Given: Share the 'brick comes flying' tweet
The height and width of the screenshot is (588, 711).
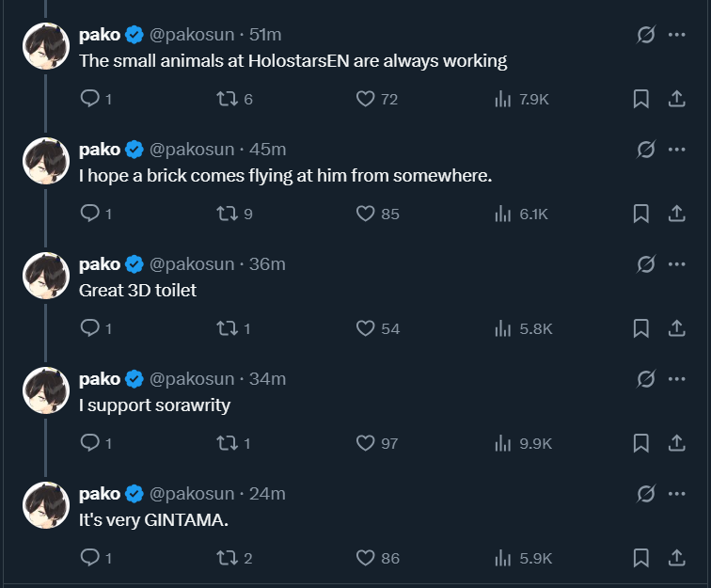Looking at the screenshot, I should pyautogui.click(x=675, y=214).
